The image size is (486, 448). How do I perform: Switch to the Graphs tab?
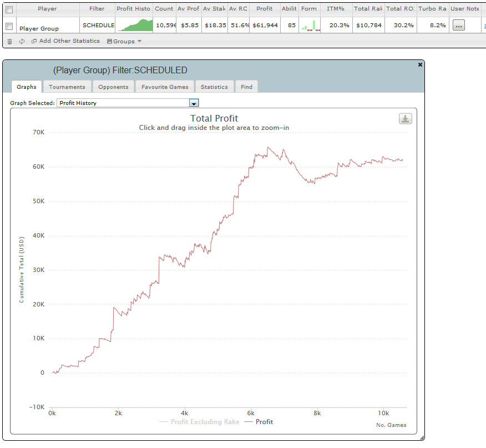coord(27,87)
